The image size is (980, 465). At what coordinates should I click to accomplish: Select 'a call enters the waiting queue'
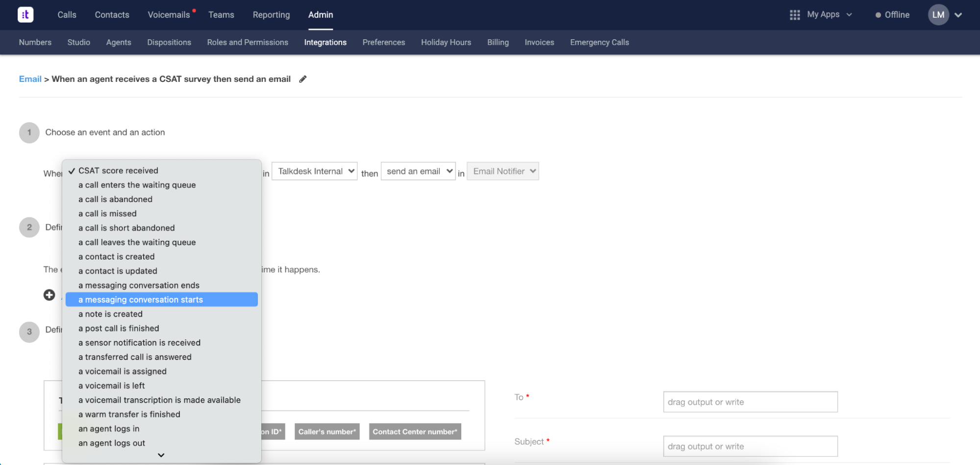click(162, 185)
